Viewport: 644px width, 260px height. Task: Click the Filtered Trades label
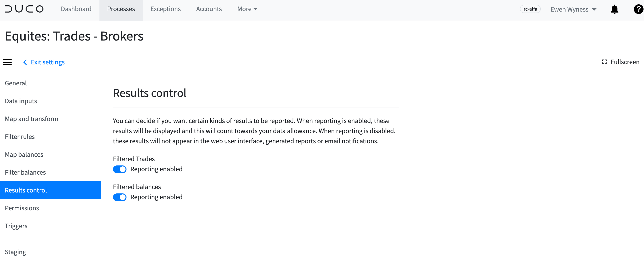coord(134,159)
